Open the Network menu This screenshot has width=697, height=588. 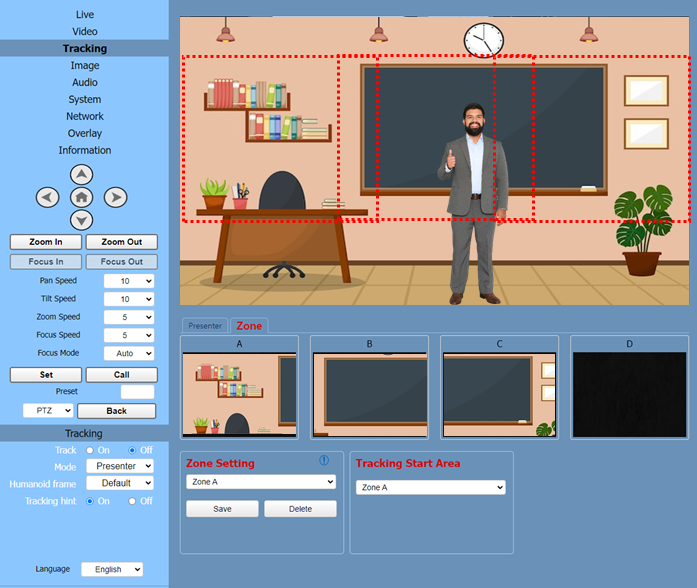click(x=84, y=116)
